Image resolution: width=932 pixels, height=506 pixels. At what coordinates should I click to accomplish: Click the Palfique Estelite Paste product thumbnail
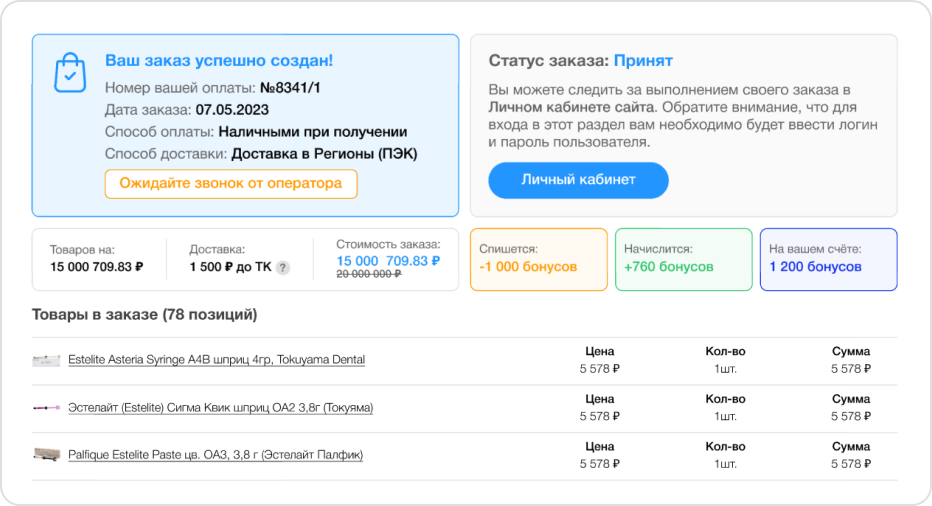46,455
